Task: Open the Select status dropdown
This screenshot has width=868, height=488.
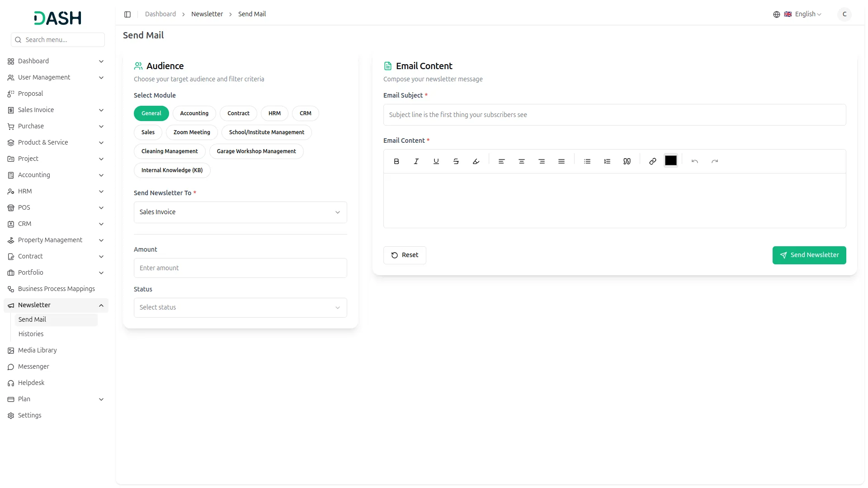Action: 241,308
